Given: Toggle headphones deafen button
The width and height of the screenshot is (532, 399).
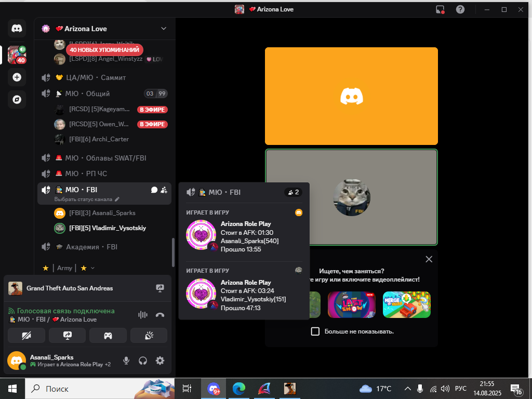Looking at the screenshot, I should point(143,361).
